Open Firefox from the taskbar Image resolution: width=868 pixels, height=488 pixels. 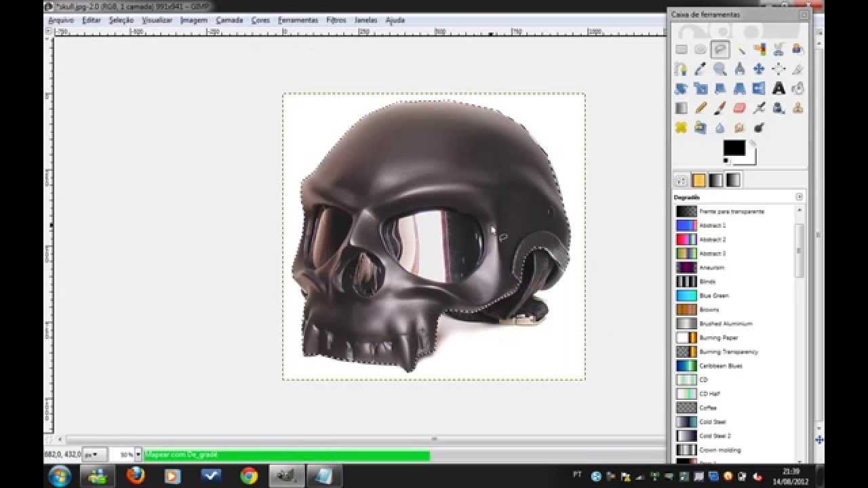click(x=136, y=476)
